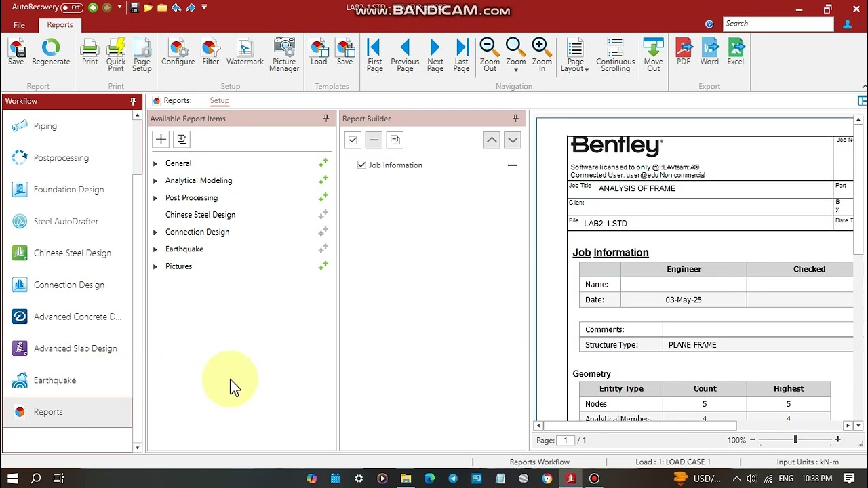
Task: Export the report to PDF
Action: 684,53
